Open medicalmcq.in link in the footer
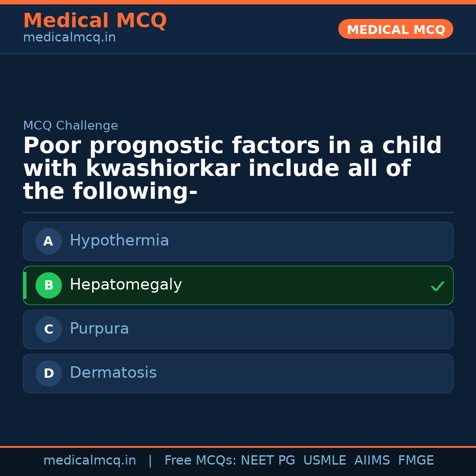The height and width of the screenshot is (476, 476). (89, 461)
